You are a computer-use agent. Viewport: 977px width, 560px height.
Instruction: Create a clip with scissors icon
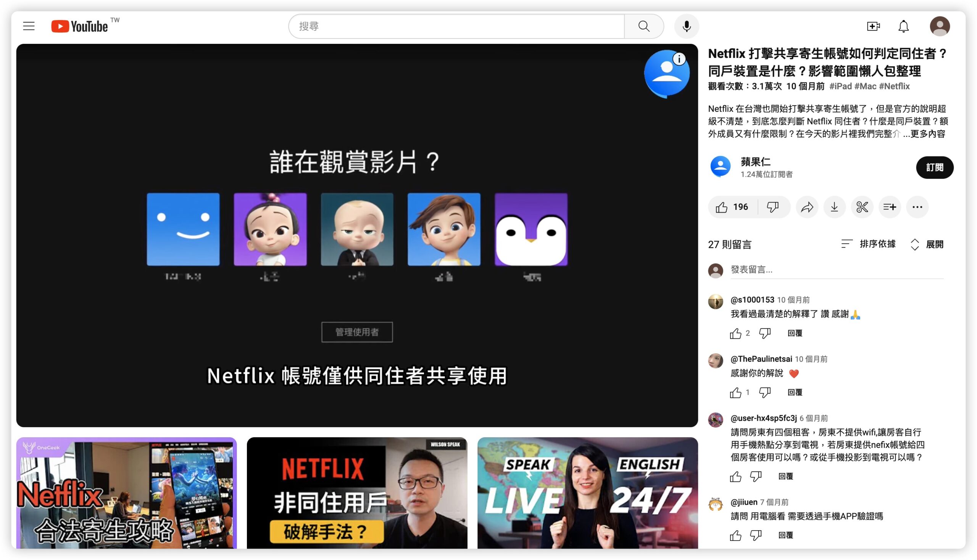click(x=862, y=207)
